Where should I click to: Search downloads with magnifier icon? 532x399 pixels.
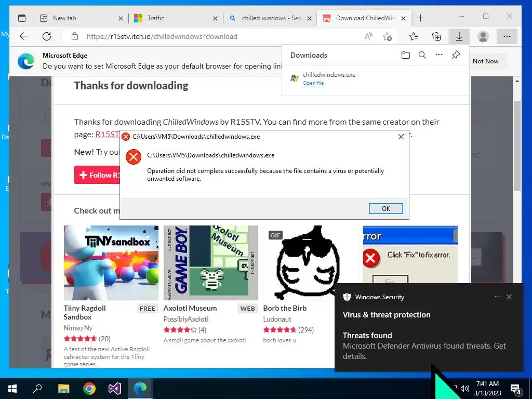tap(422, 55)
